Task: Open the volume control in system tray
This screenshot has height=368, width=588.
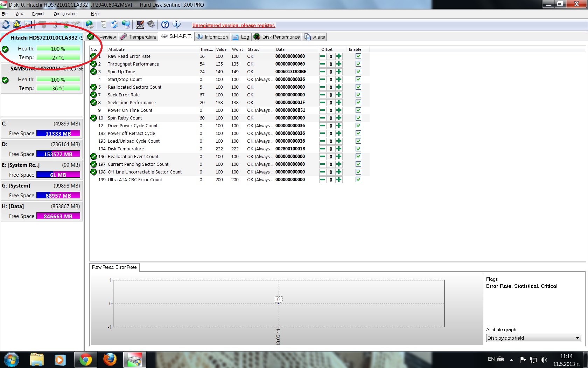Action: pyautogui.click(x=544, y=360)
